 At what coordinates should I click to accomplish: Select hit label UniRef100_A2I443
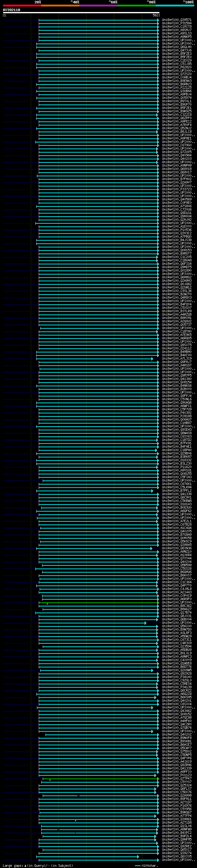coord(176,592)
